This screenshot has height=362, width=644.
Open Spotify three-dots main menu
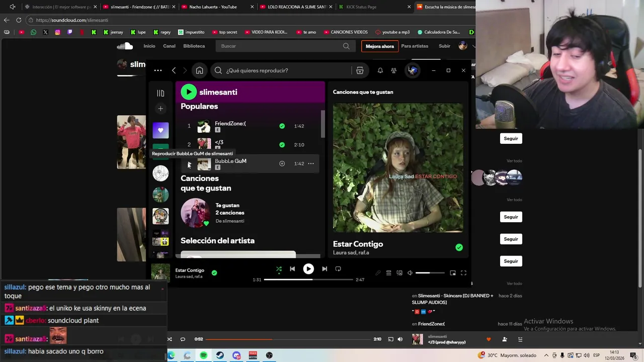pos(158,70)
